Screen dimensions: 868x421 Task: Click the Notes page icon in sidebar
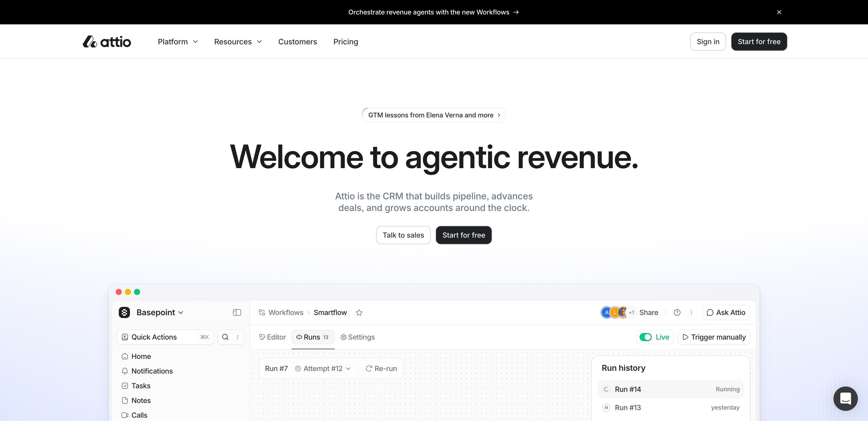click(x=125, y=400)
